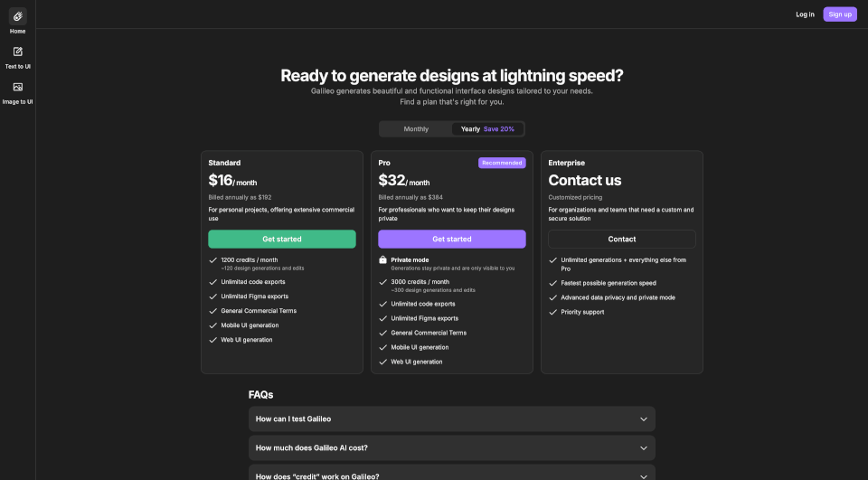Click the checkmark next to 1200 credits / month
This screenshot has height=480, width=868.
point(212,260)
